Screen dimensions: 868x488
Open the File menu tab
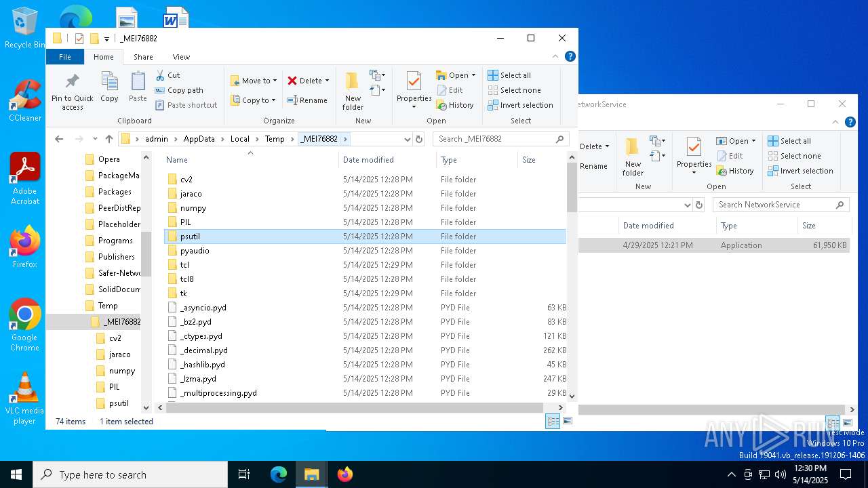(x=65, y=57)
